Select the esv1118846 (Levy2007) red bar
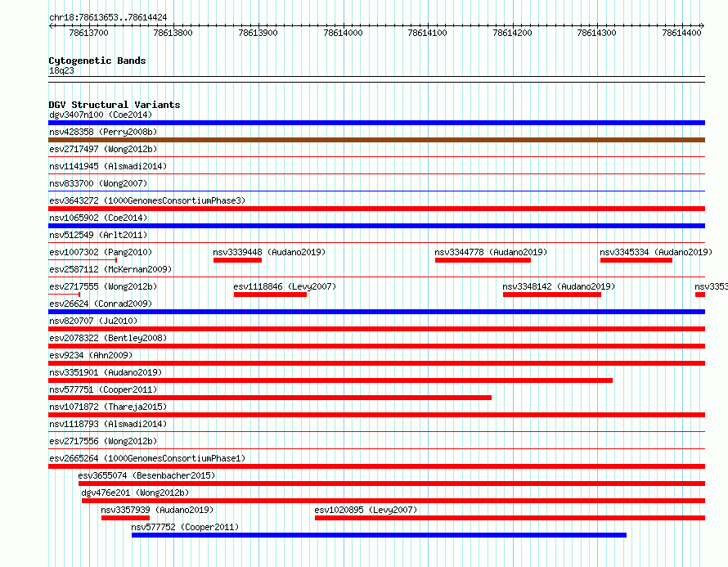 [x=270, y=295]
